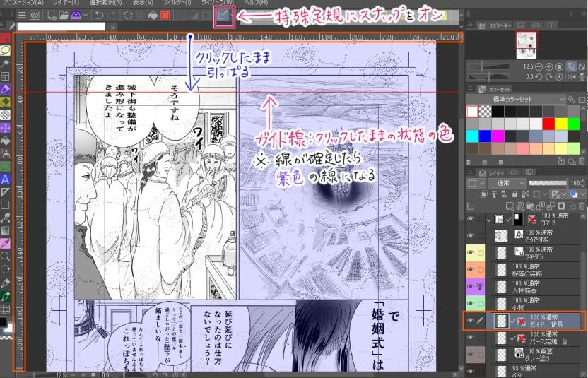
Task: Select the red color swatch
Action: (x=548, y=124)
